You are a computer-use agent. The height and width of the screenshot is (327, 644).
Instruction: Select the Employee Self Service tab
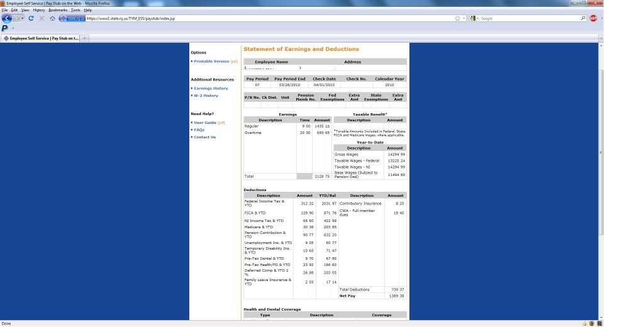(42, 38)
